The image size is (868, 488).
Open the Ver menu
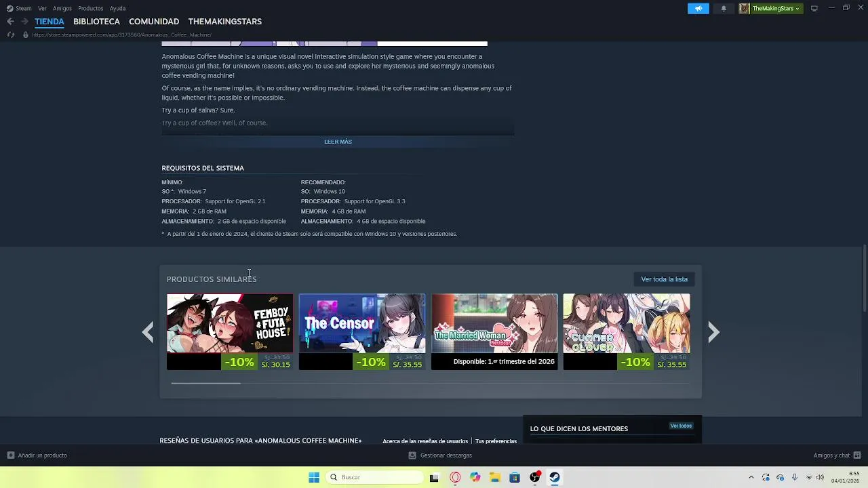(x=42, y=8)
